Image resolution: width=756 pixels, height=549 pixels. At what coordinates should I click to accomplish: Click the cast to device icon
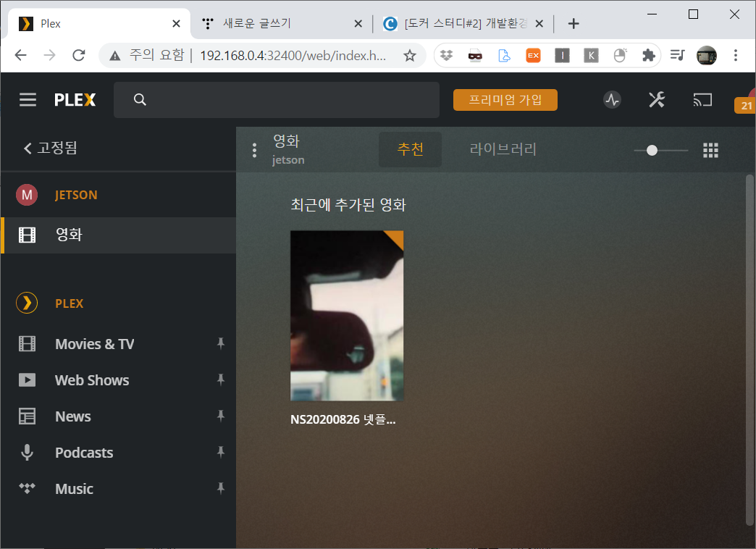pos(702,100)
